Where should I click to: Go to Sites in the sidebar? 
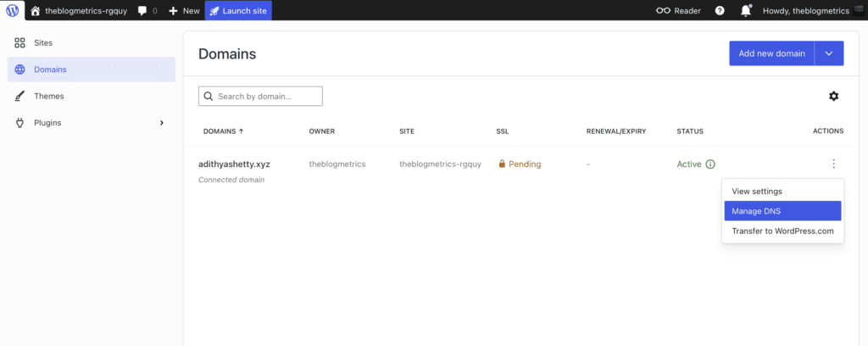click(x=92, y=42)
